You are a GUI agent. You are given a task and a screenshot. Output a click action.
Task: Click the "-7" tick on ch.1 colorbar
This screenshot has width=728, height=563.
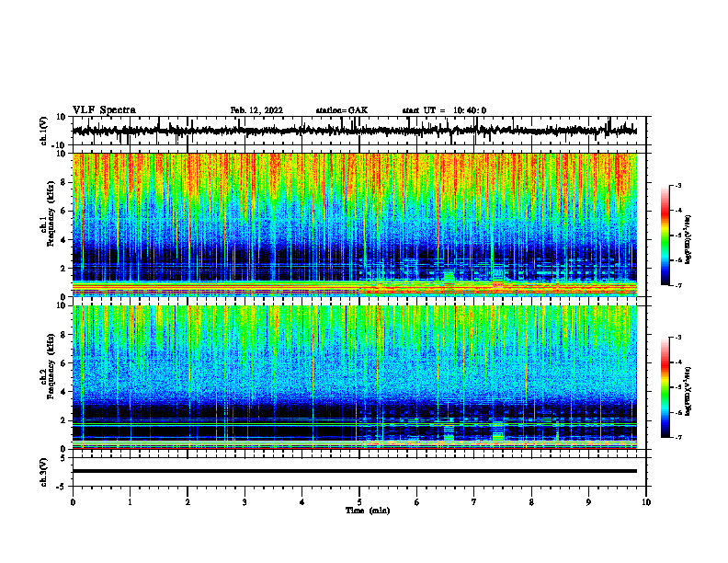678,285
